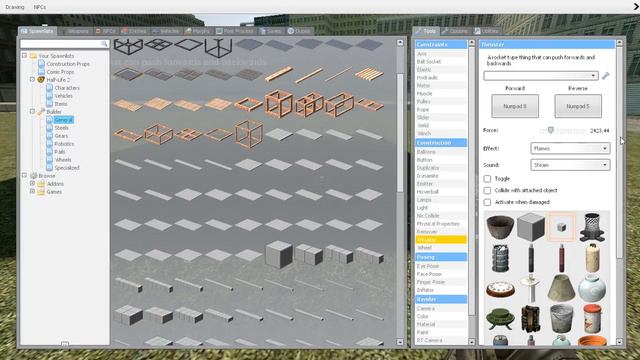640x360 pixels.
Task: Collapse the Constraints category header
Action: (x=441, y=44)
